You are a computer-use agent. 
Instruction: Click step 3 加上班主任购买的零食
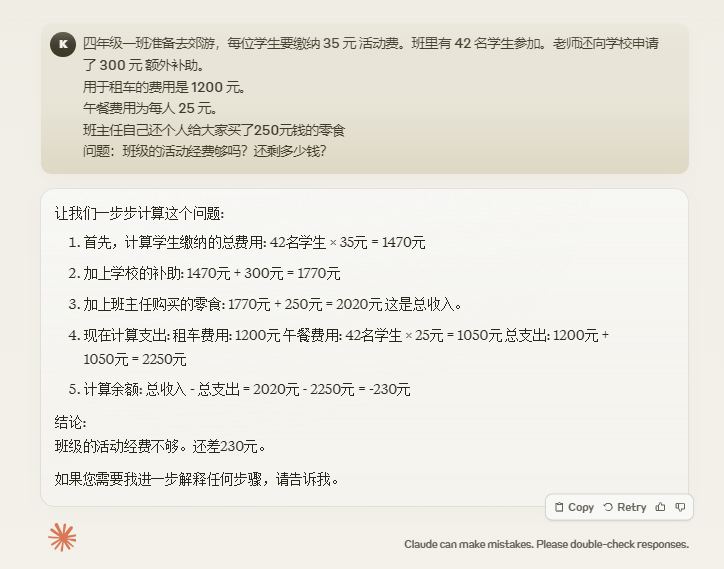tap(265, 304)
